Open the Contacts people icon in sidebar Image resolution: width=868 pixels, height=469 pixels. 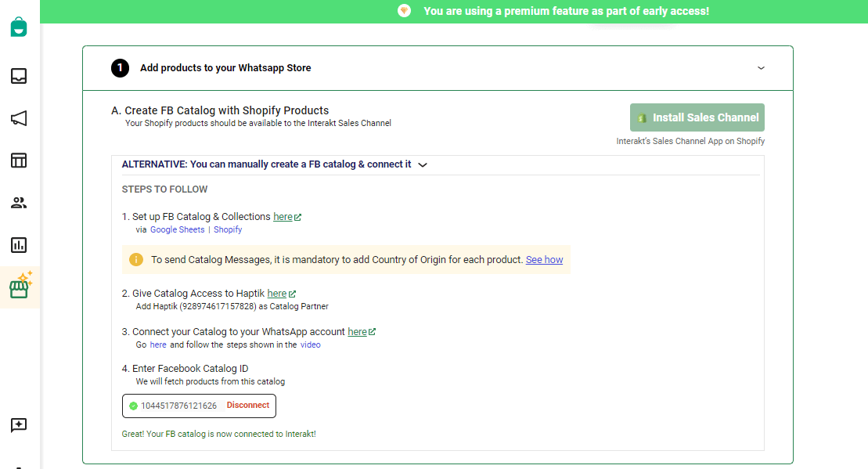click(19, 203)
